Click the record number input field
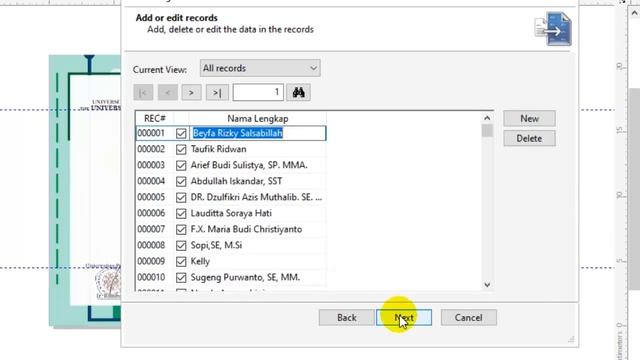The width and height of the screenshot is (640, 360). (258, 93)
